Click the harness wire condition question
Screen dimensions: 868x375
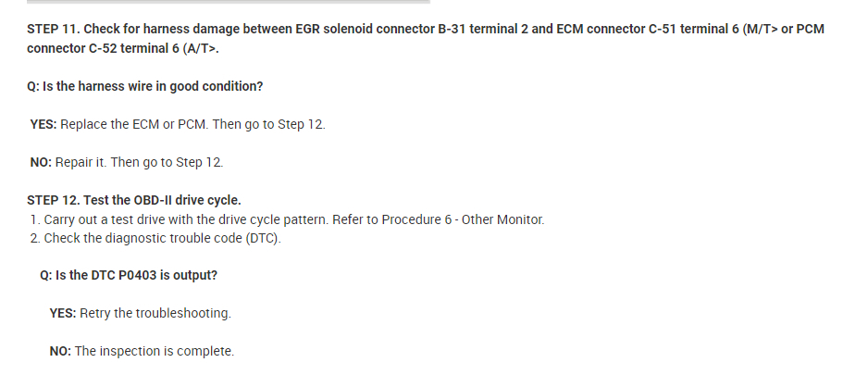[145, 86]
